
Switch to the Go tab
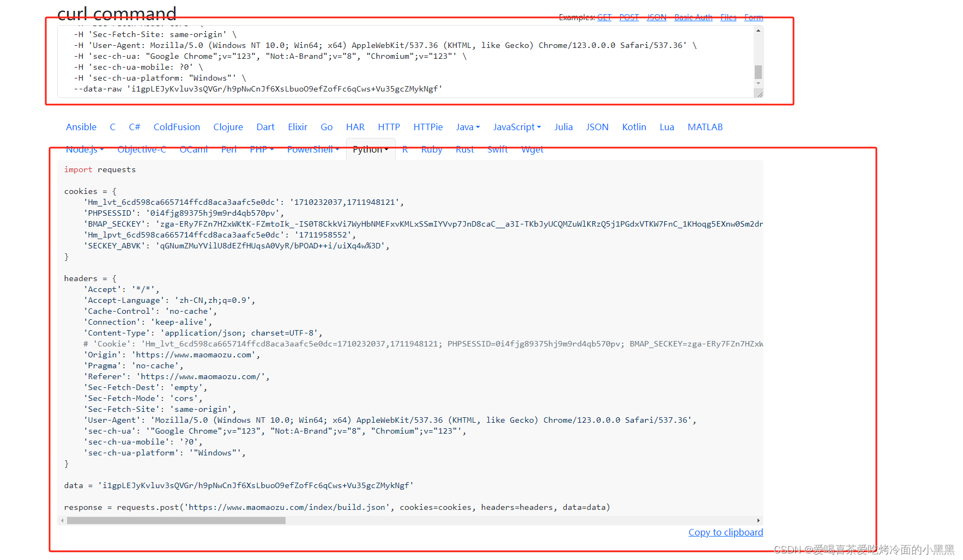326,127
